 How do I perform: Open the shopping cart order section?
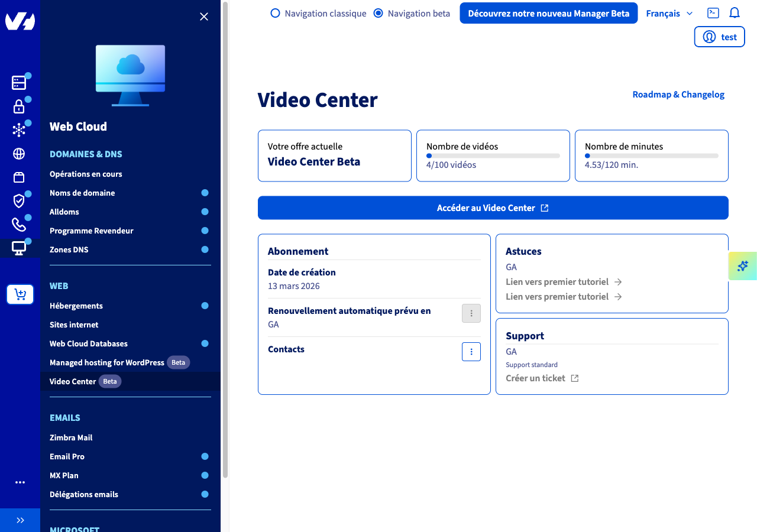coord(20,294)
